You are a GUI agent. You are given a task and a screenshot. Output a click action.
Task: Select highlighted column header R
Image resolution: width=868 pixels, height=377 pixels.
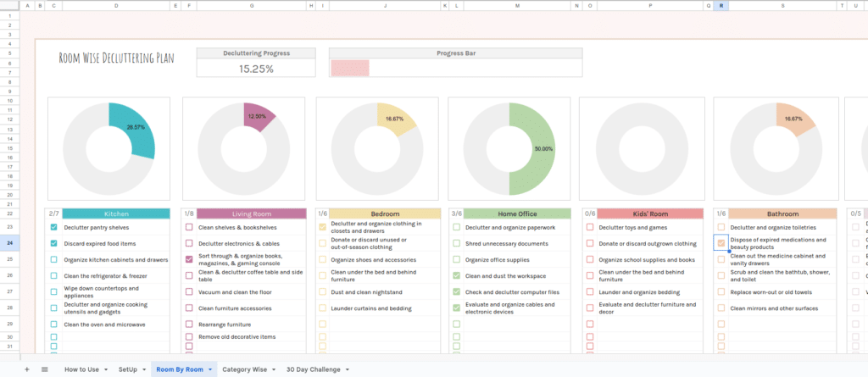721,5
